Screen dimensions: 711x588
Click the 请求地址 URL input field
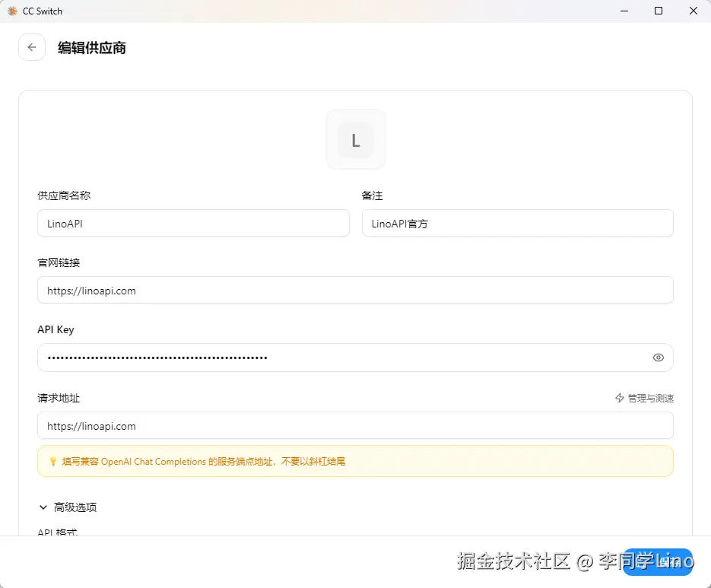(355, 425)
